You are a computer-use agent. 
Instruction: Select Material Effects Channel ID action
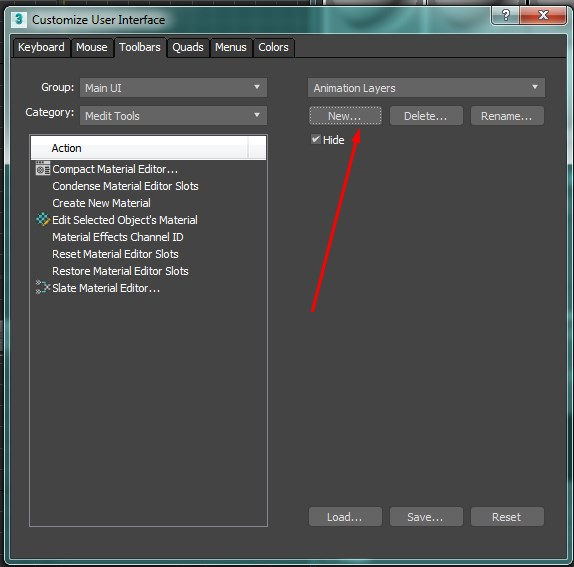[118, 237]
